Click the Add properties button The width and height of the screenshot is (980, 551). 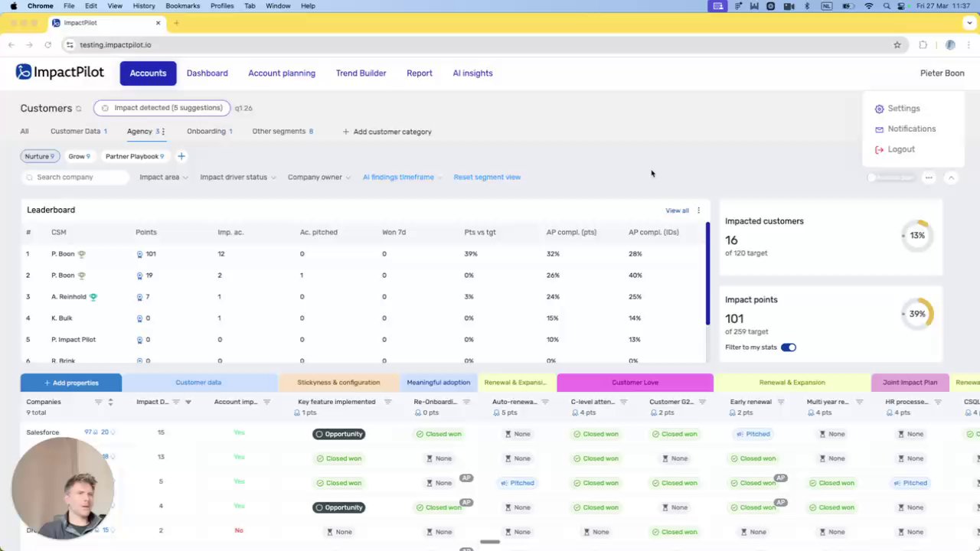pyautogui.click(x=71, y=383)
